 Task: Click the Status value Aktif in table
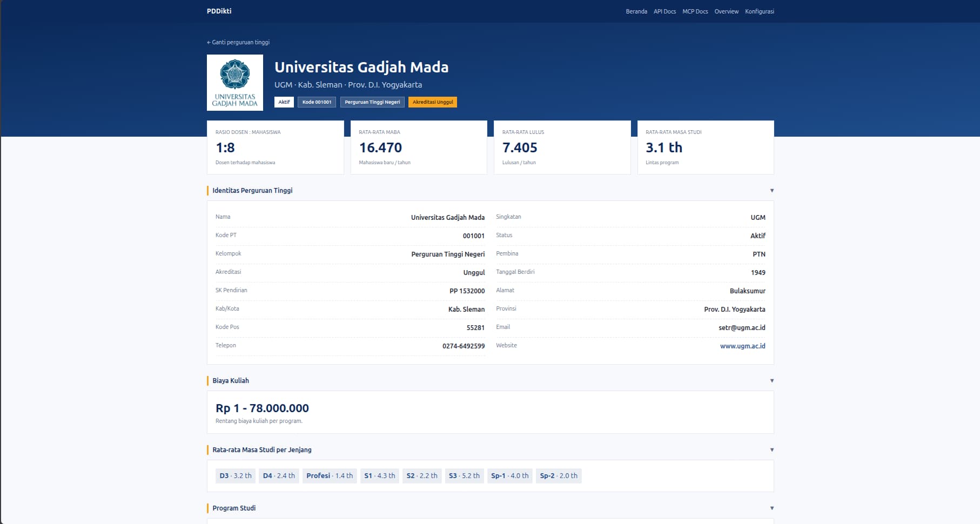coord(758,236)
